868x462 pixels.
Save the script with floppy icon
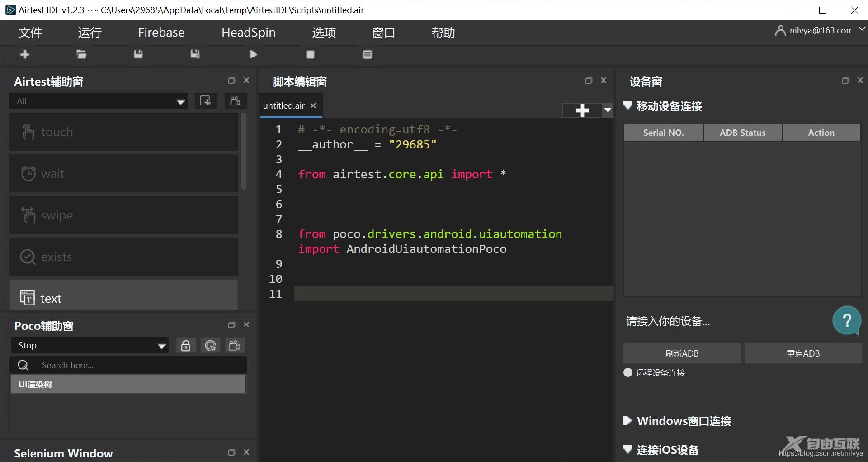pyautogui.click(x=138, y=54)
